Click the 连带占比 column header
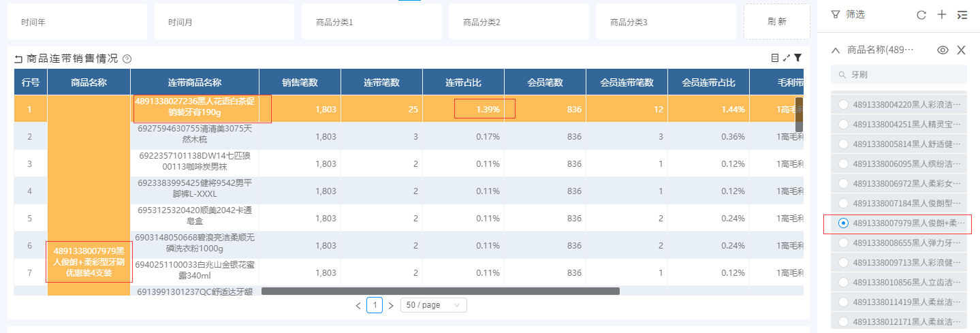 (463, 82)
